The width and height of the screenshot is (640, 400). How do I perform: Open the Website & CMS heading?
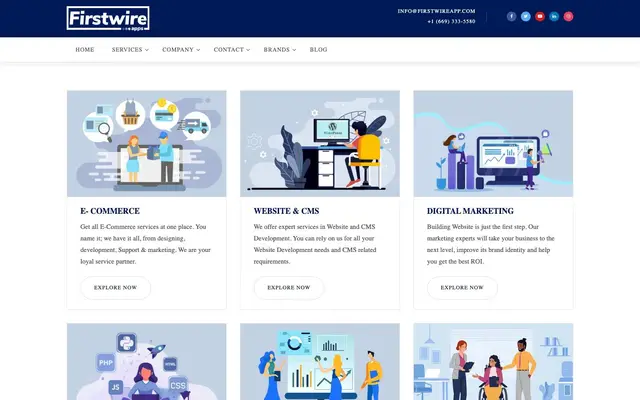tap(286, 211)
